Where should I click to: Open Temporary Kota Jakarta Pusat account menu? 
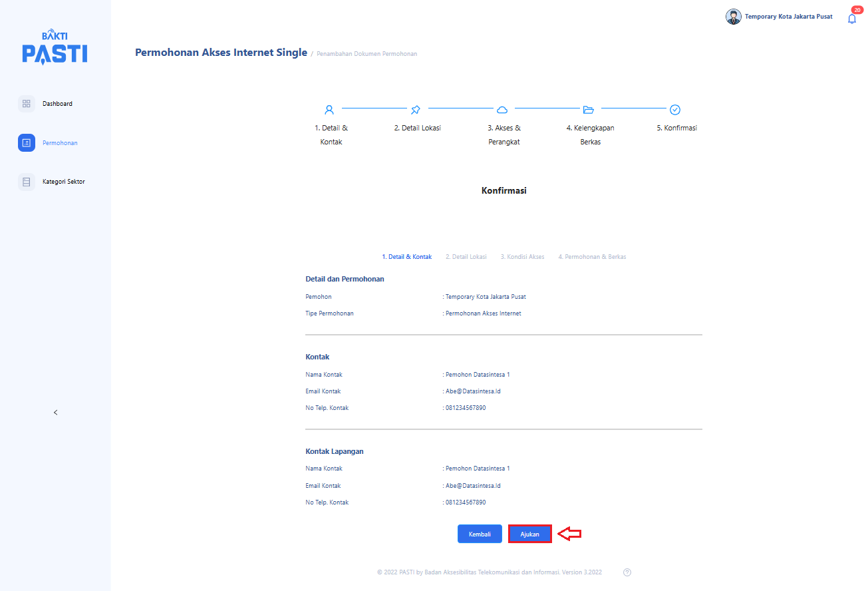(788, 17)
